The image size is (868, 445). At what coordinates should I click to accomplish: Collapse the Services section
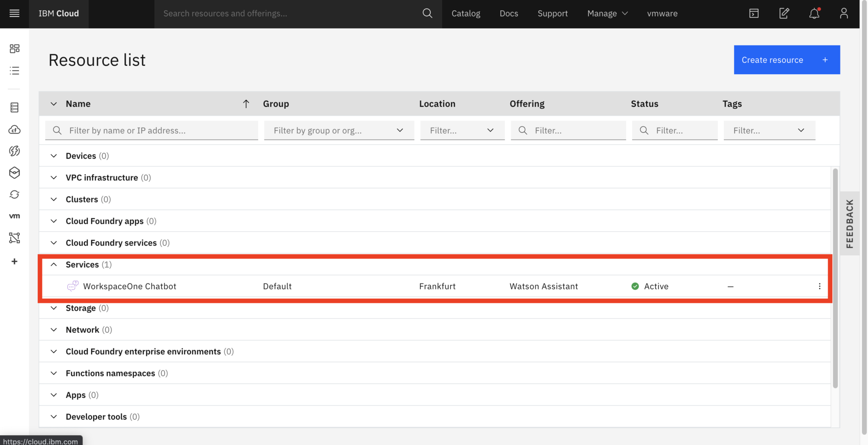[54, 264]
